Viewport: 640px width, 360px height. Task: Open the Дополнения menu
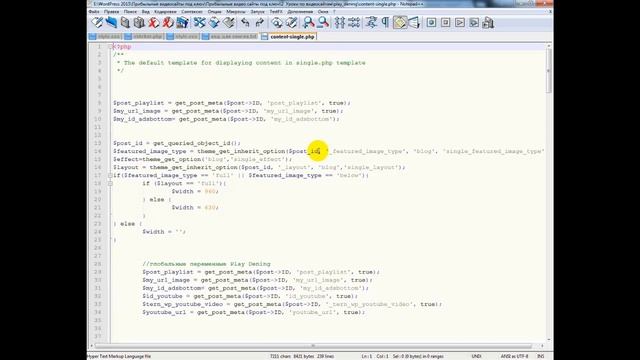300,12
